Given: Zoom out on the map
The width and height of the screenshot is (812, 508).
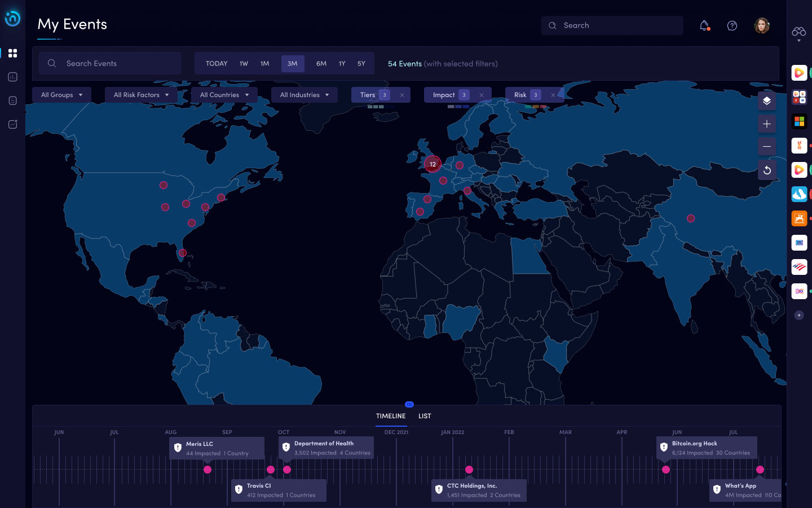Looking at the screenshot, I should (x=767, y=147).
